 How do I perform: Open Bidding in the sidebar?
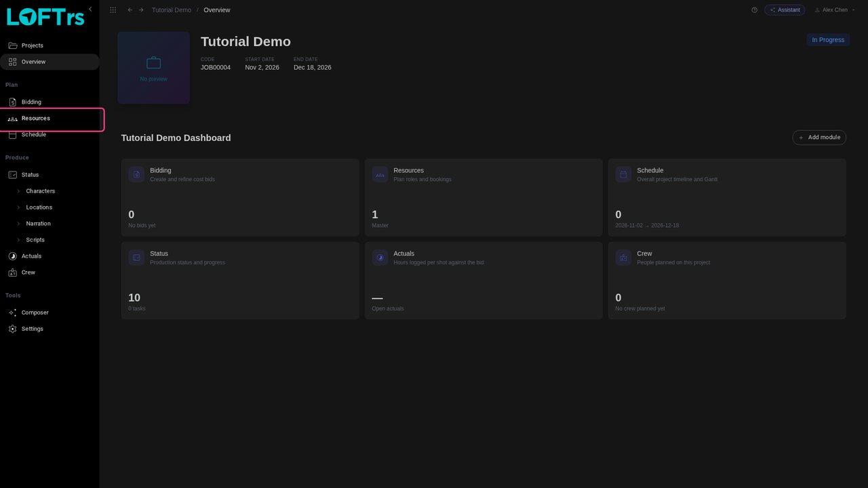click(x=50, y=102)
